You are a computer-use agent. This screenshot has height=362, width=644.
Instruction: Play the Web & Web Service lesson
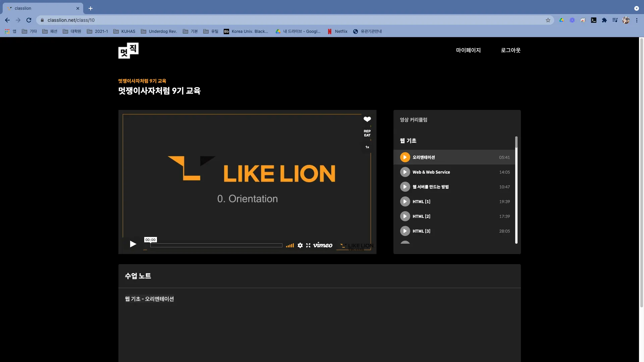point(431,172)
